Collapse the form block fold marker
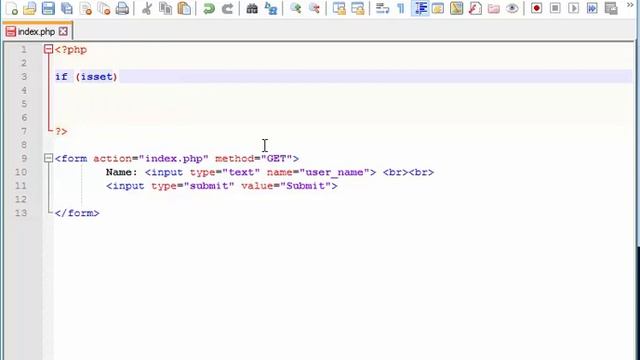This screenshot has height=360, width=640. click(x=48, y=158)
